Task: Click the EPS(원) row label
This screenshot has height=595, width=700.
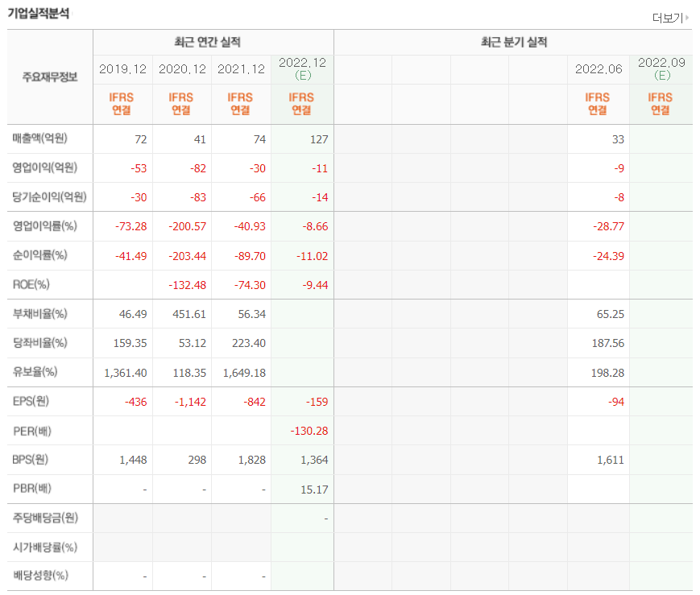Action: tap(31, 401)
